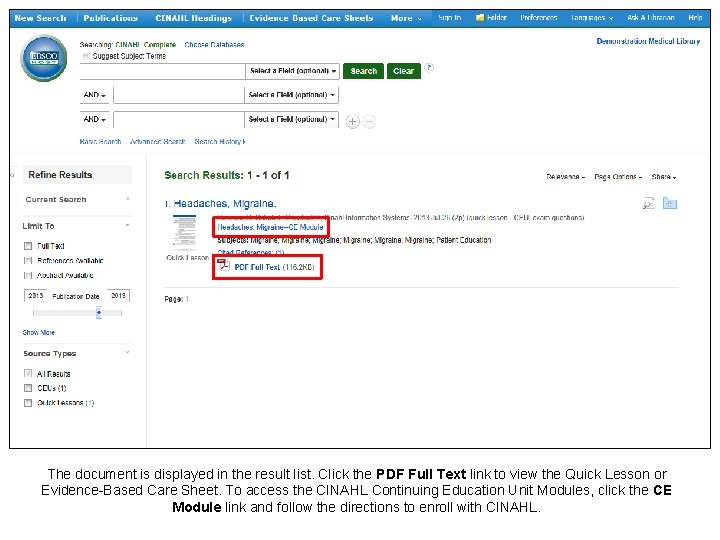Viewport: 720px width, 540px height.
Task: Collapse the Source Types section
Action: (x=127, y=353)
